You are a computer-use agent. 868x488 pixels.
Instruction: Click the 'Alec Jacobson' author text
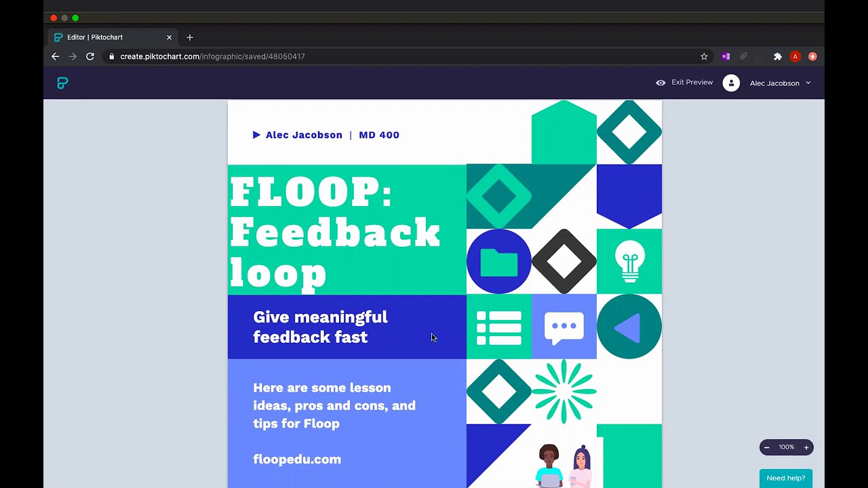coord(304,135)
